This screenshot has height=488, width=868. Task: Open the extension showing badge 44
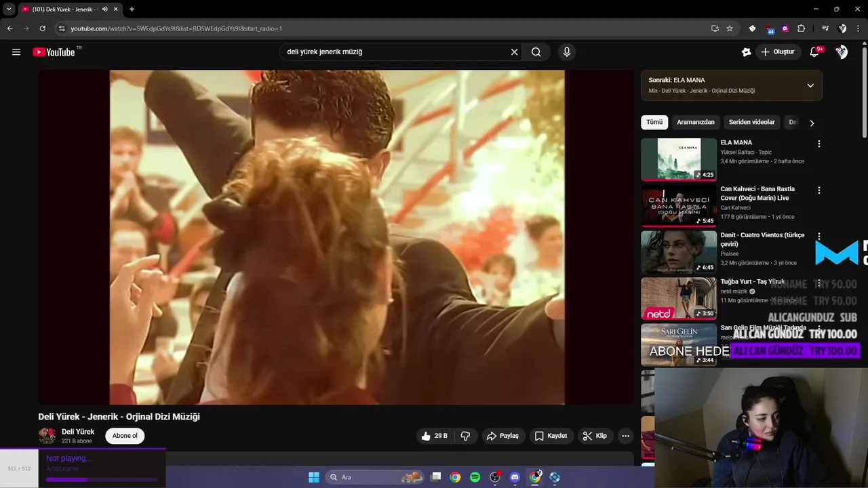(769, 28)
